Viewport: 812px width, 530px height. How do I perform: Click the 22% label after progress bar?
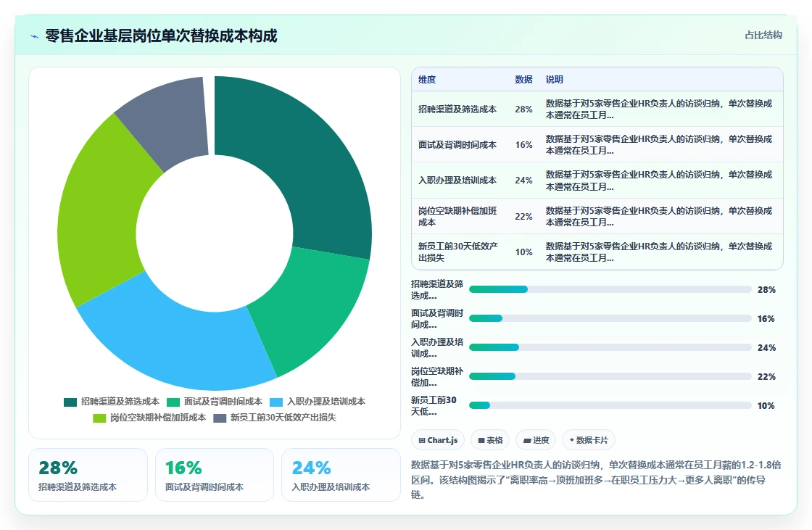pyautogui.click(x=766, y=376)
